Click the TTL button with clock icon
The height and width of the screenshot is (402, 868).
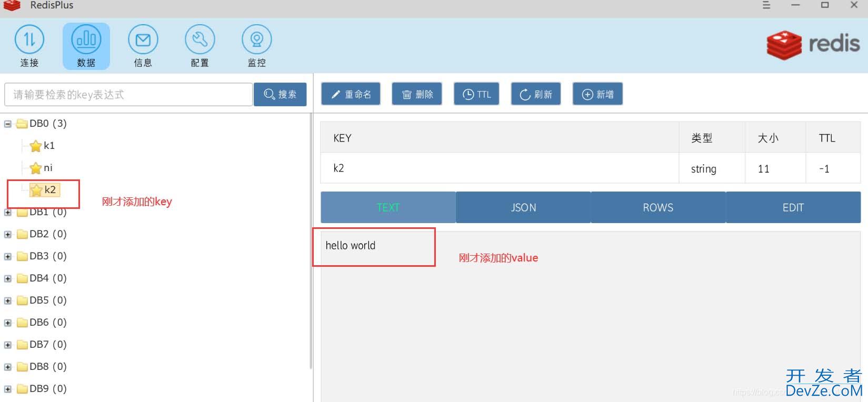476,94
